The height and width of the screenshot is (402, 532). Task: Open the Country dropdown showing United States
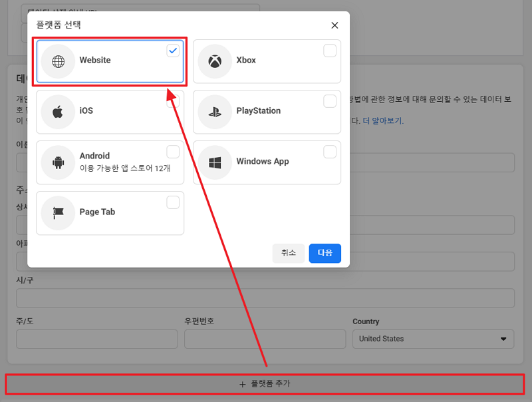coord(434,339)
